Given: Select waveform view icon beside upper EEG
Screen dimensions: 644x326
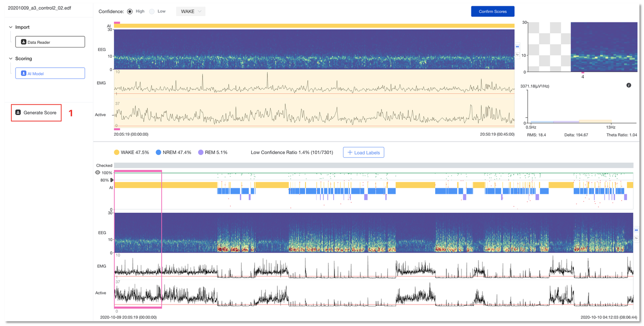Looking at the screenshot, I should click(517, 55).
